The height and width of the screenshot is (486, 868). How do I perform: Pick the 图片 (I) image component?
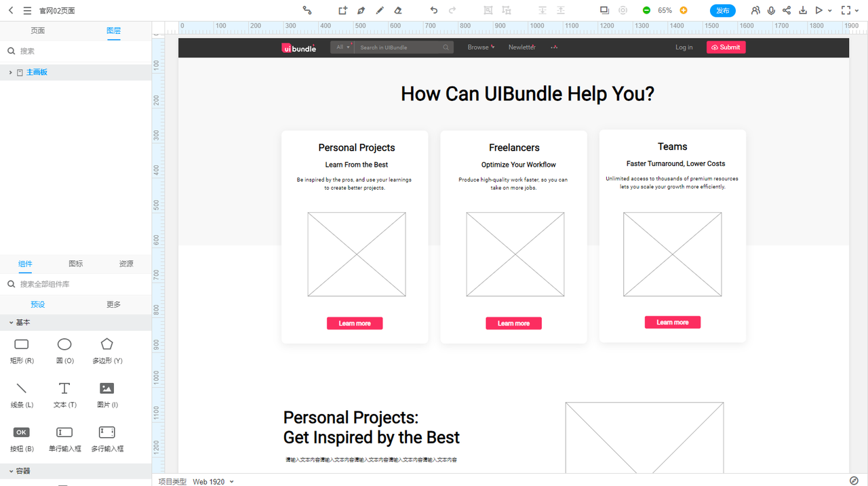pyautogui.click(x=107, y=395)
